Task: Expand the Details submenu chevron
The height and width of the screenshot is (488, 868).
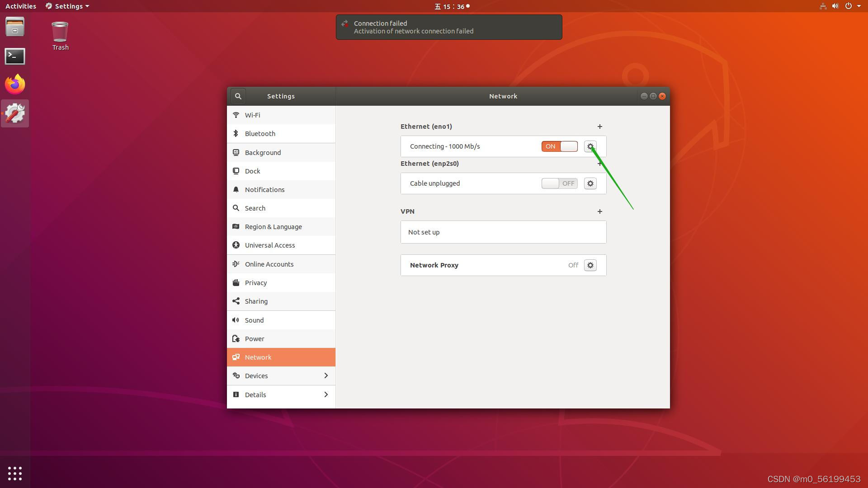Action: click(x=325, y=395)
